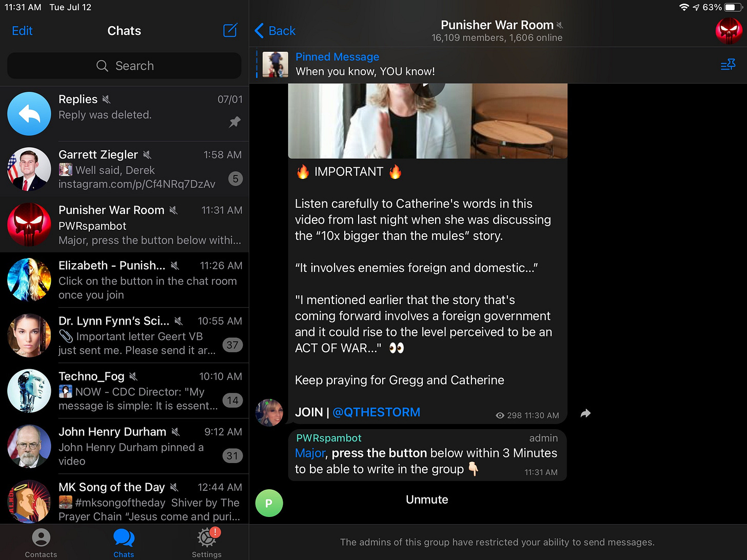Tap the 37 unread badge on Dr. Lynn Fynn
This screenshot has width=747, height=560.
pos(232,345)
